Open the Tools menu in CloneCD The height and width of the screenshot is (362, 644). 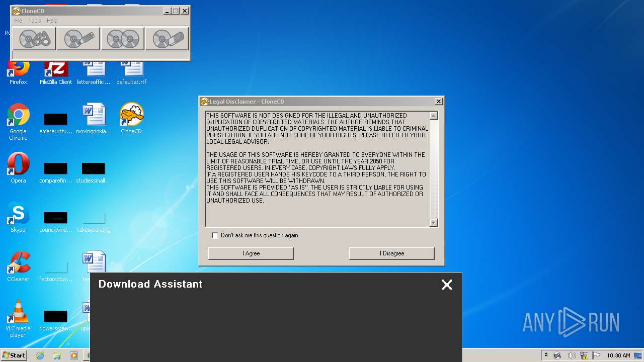coord(35,21)
